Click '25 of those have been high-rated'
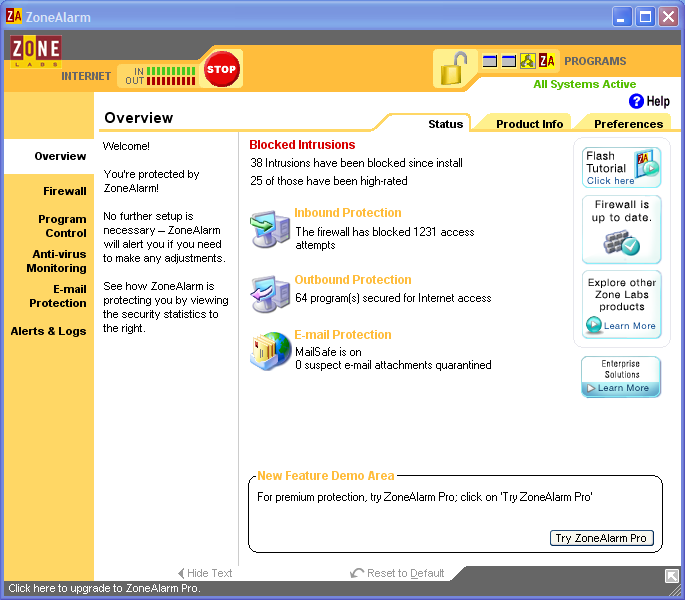The image size is (685, 600). (x=329, y=181)
